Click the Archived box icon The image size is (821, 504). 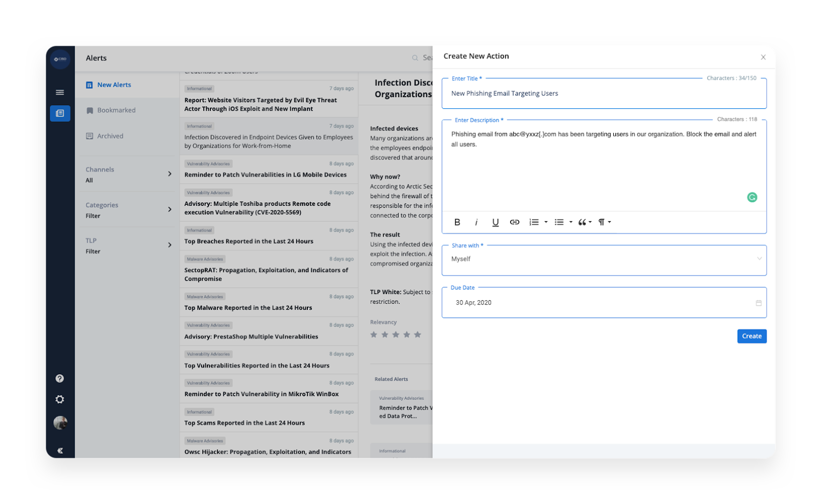coord(89,136)
